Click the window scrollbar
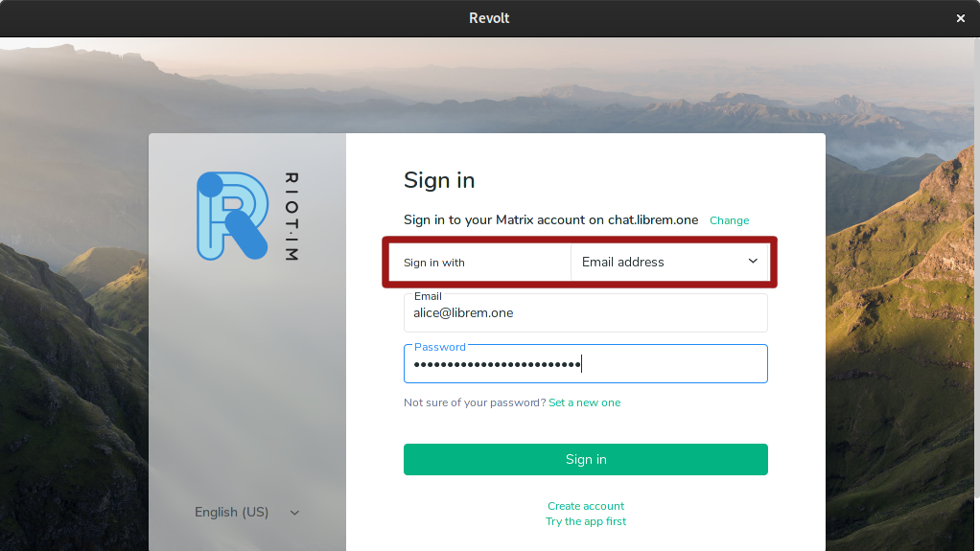Viewport: 980px width, 551px height. point(976,268)
